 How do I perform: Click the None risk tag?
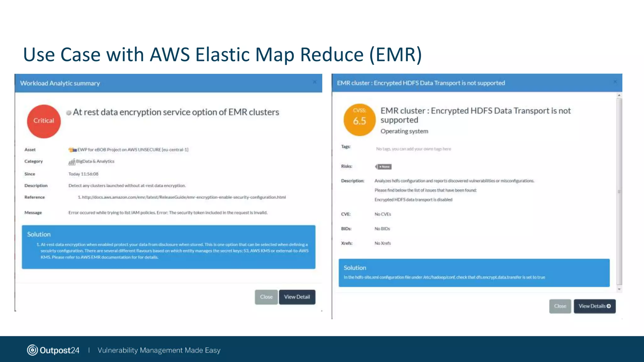[x=383, y=167]
